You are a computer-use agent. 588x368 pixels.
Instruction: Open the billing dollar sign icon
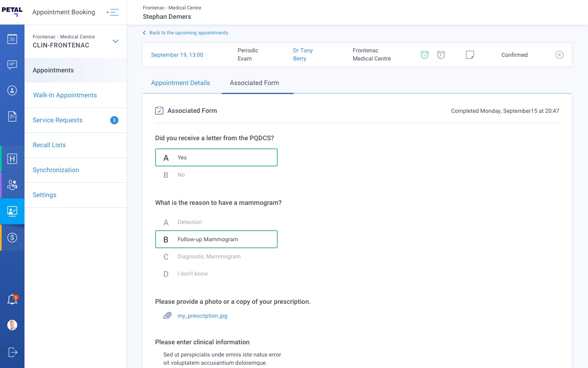[x=12, y=238]
